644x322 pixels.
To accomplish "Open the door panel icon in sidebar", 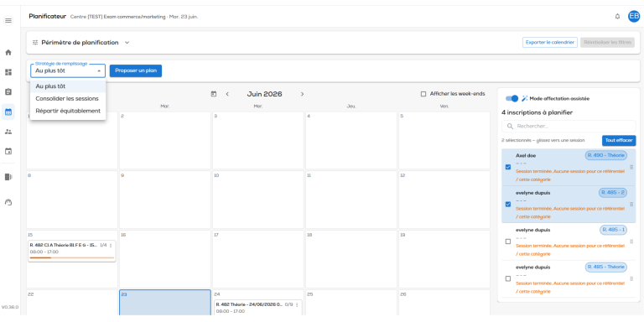I will click(8, 177).
